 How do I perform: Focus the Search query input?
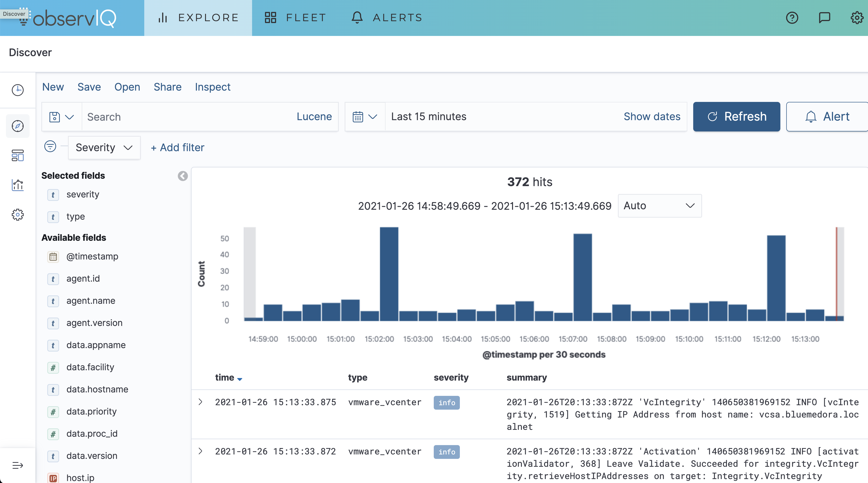[x=189, y=117]
